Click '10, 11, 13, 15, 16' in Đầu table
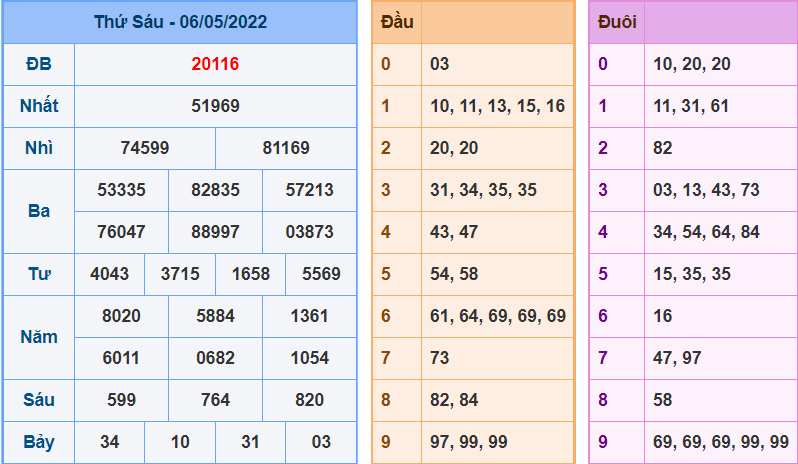 click(498, 106)
